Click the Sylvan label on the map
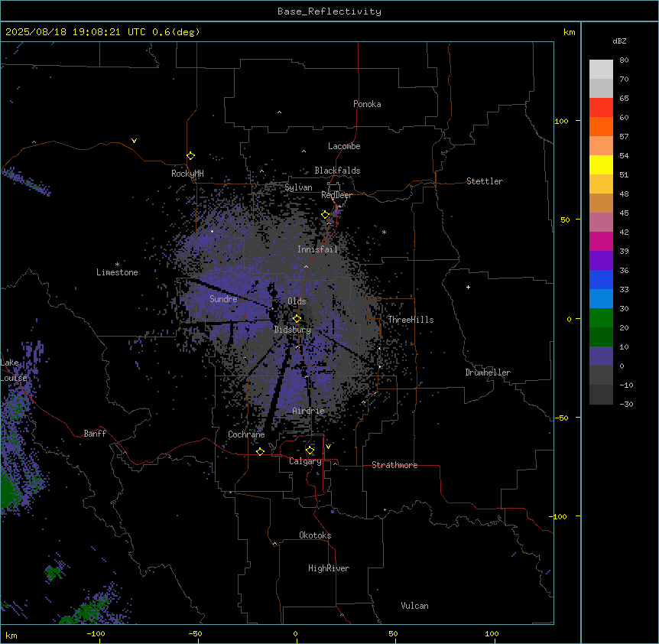This screenshot has height=644, width=659. (298, 187)
